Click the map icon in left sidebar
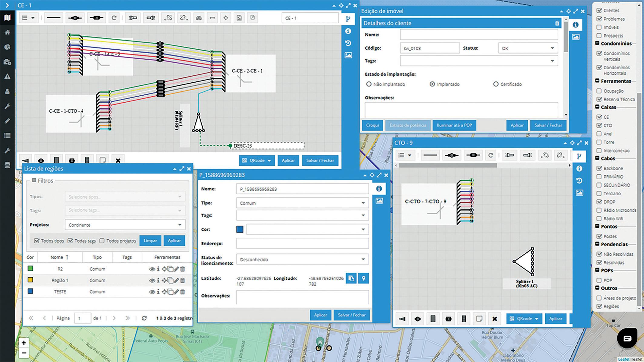Image resolution: width=644 pixels, height=362 pixels. pos(7,18)
